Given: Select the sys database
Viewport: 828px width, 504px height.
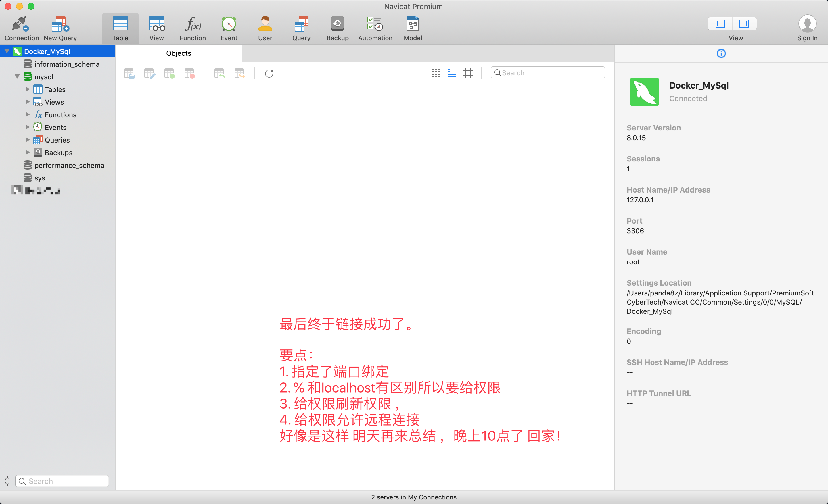Looking at the screenshot, I should (57, 178).
